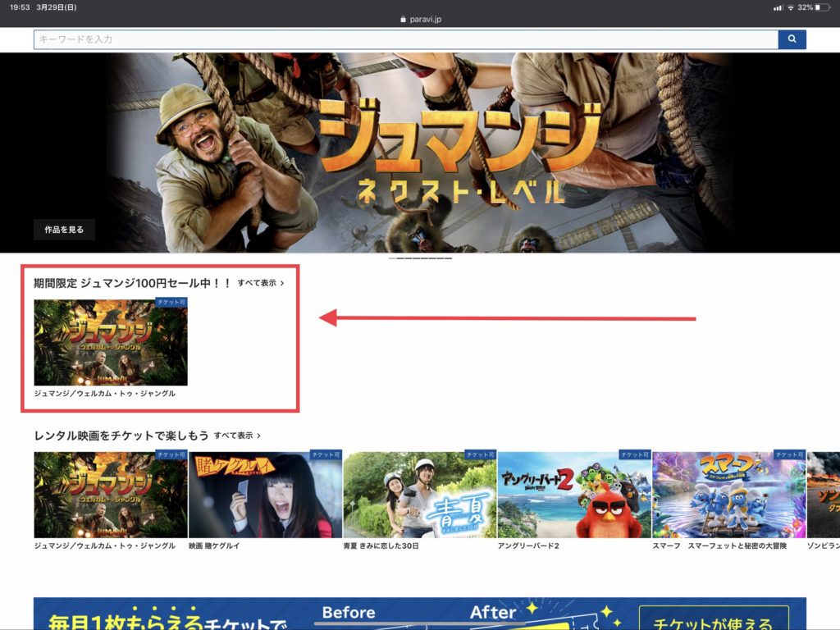Tap the Wi-Fi icon in status bar
This screenshot has height=630, width=840.
coord(790,7)
